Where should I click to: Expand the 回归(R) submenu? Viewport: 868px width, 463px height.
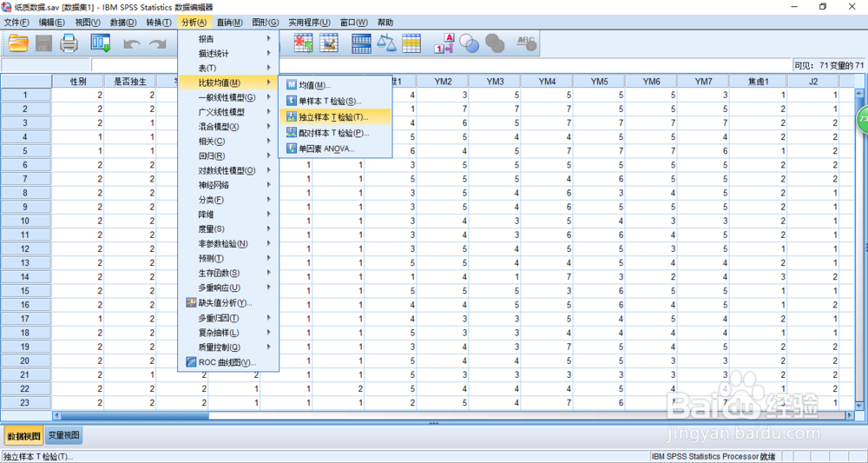tap(228, 156)
